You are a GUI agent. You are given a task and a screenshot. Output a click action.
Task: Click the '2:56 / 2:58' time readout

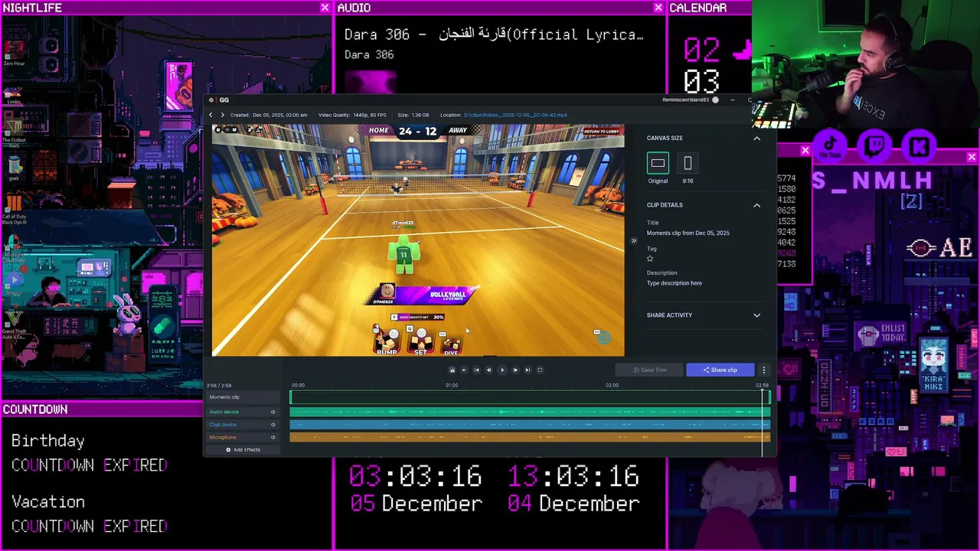click(x=219, y=386)
